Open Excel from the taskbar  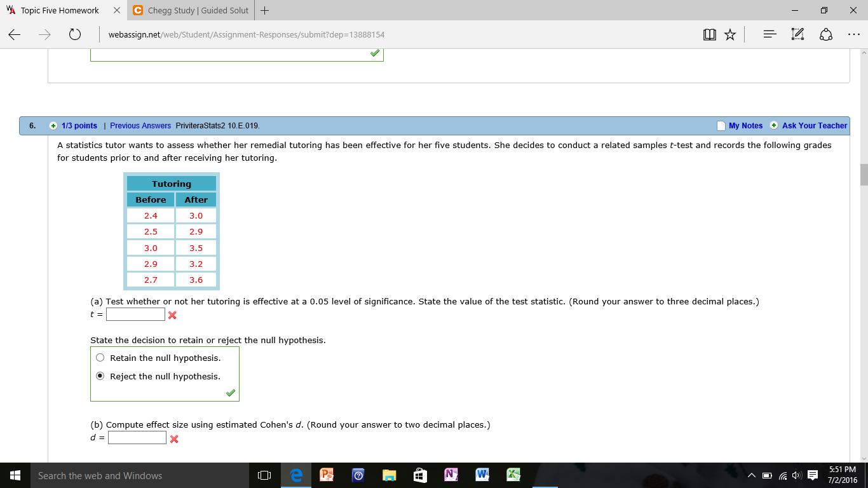pos(513,475)
